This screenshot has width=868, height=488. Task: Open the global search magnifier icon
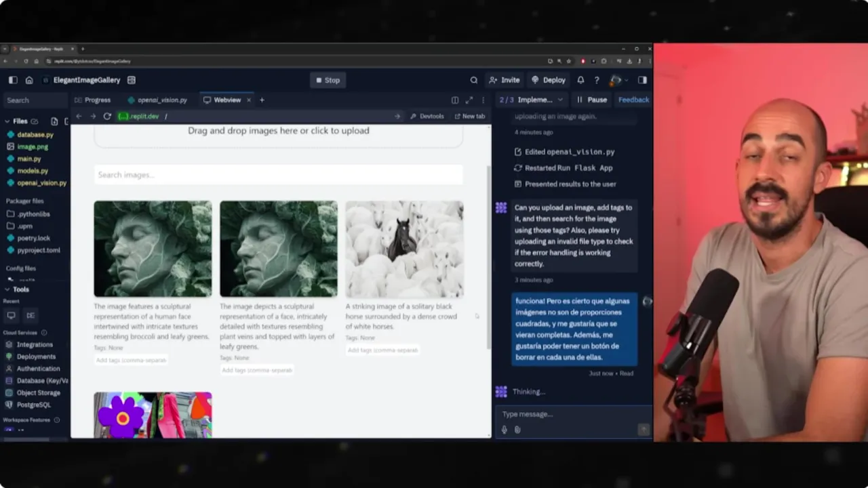click(x=474, y=80)
